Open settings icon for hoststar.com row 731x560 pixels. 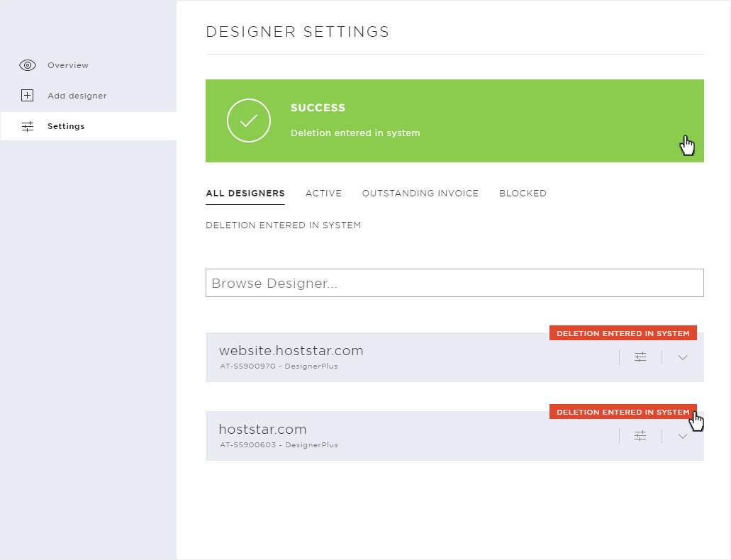(x=640, y=436)
